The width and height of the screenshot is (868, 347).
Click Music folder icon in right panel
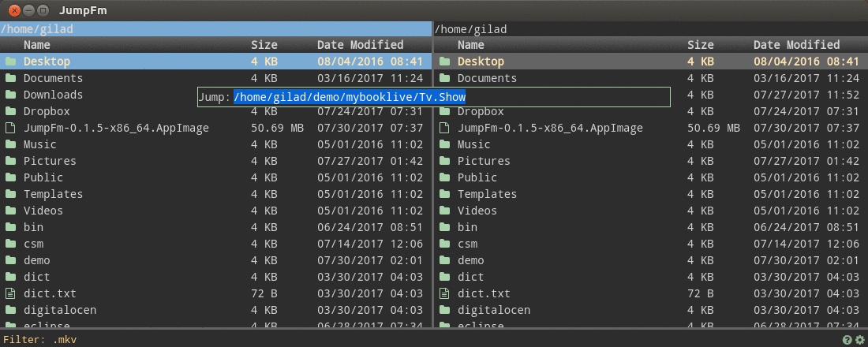coord(444,144)
